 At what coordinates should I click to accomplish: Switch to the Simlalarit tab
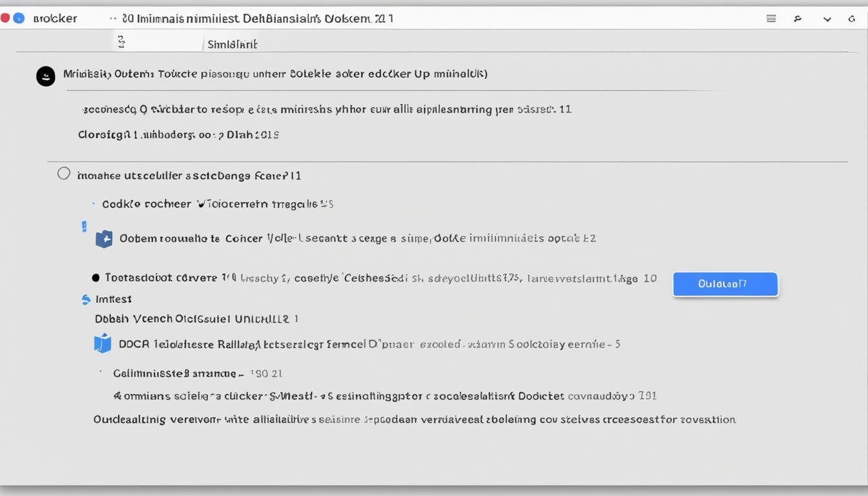pos(232,45)
